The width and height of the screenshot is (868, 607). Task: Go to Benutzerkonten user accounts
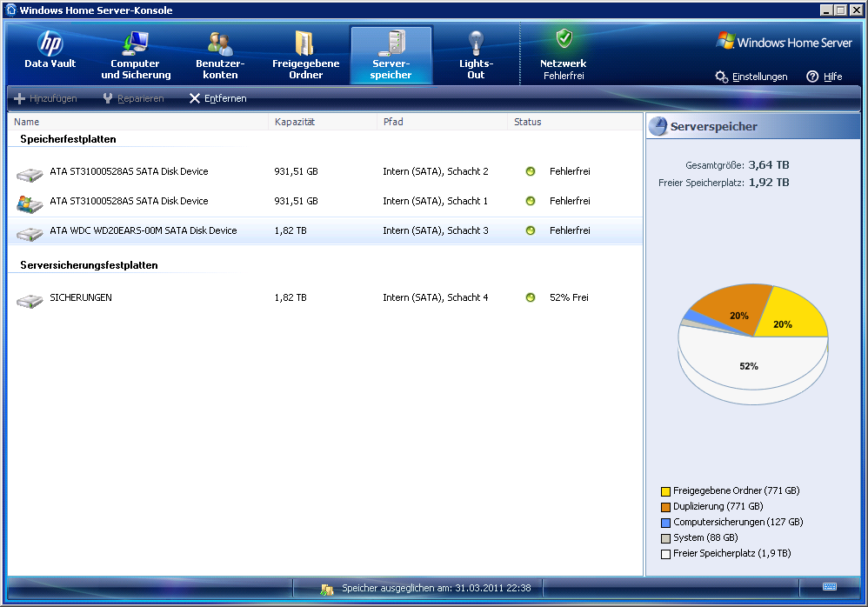[x=220, y=54]
